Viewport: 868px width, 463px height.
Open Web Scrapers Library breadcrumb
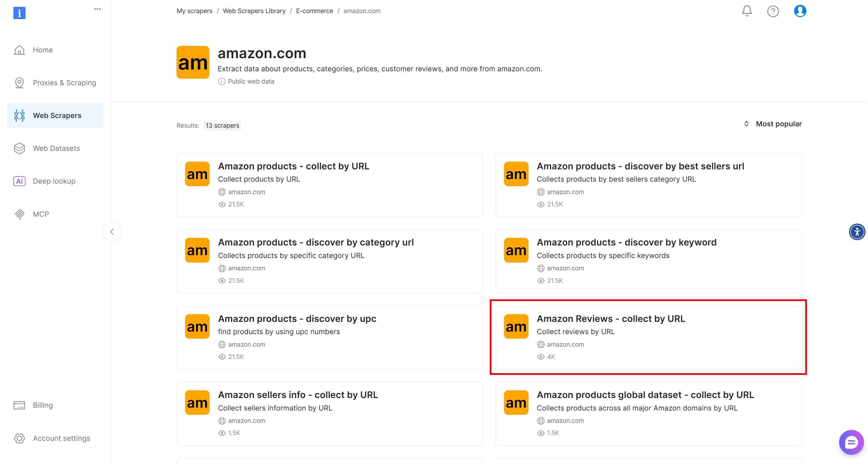coord(254,11)
